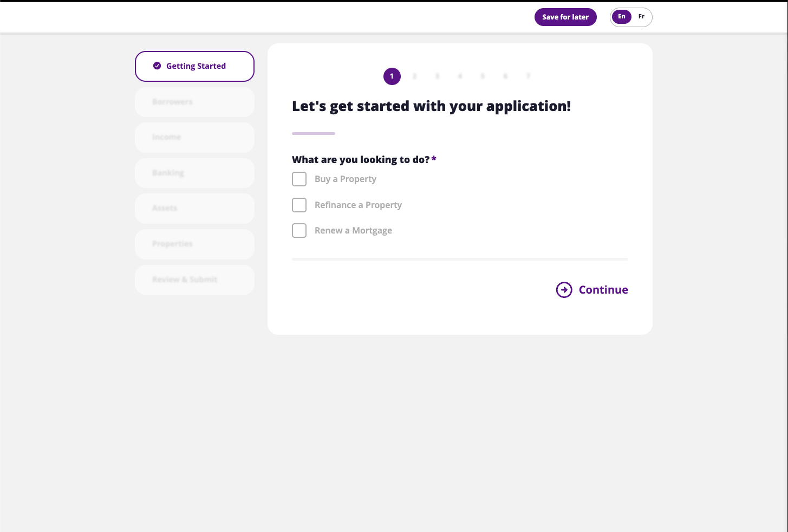The image size is (788, 532).
Task: Tick the Refinance a Property checkbox
Action: (299, 205)
